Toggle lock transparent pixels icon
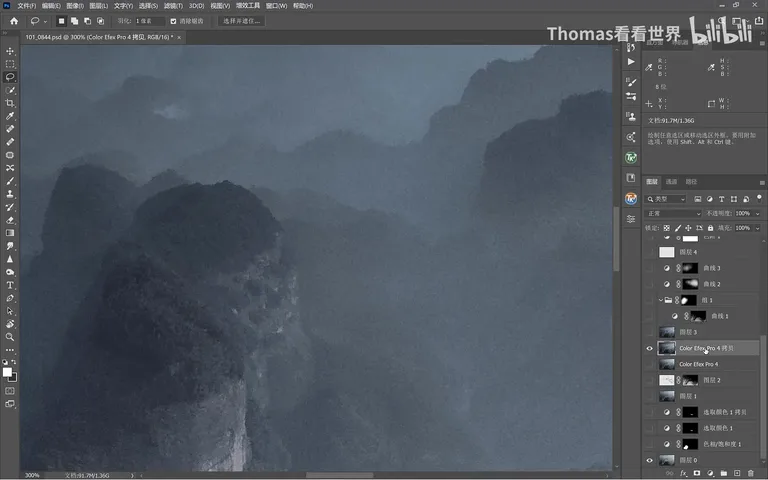The width and height of the screenshot is (768, 480). [x=667, y=228]
